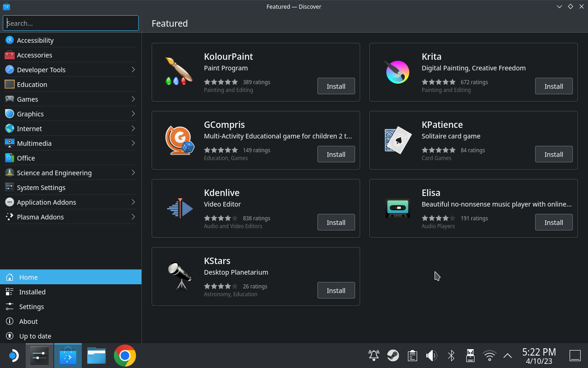Click the Plasma Addons icon
The height and width of the screenshot is (368, 588).
point(10,217)
